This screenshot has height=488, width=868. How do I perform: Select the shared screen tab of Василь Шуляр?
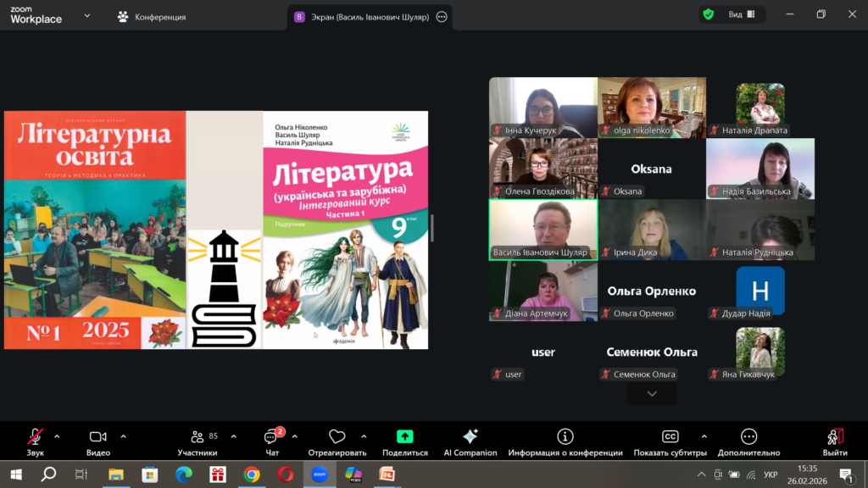tap(360, 17)
